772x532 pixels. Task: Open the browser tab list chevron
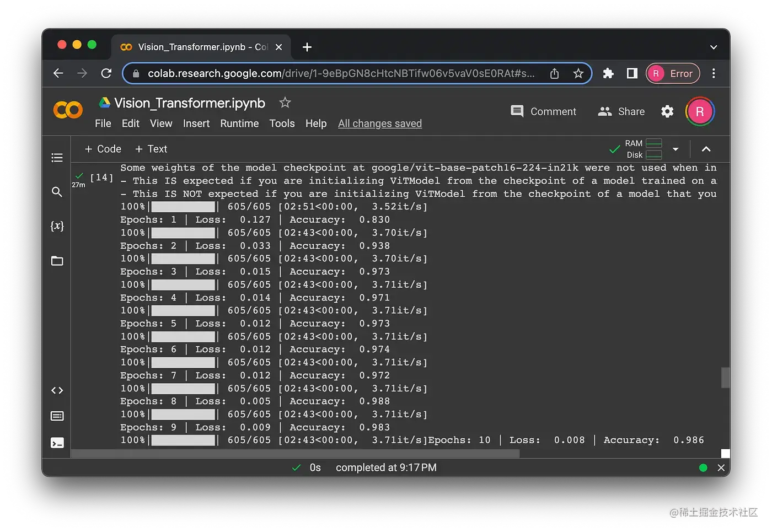pyautogui.click(x=714, y=47)
